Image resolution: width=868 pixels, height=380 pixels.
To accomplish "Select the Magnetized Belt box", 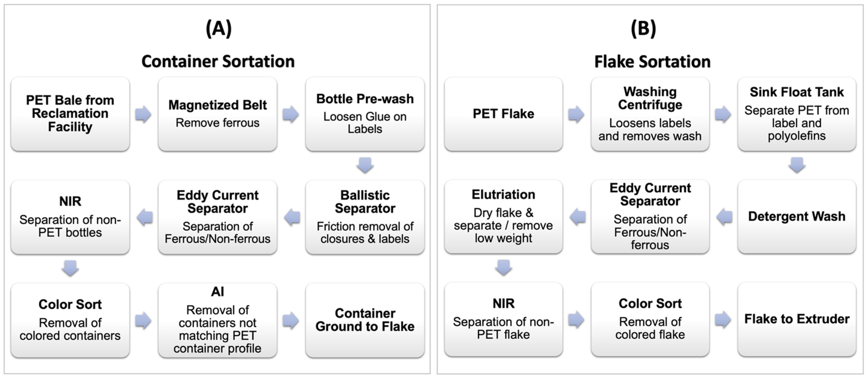I will [218, 114].
